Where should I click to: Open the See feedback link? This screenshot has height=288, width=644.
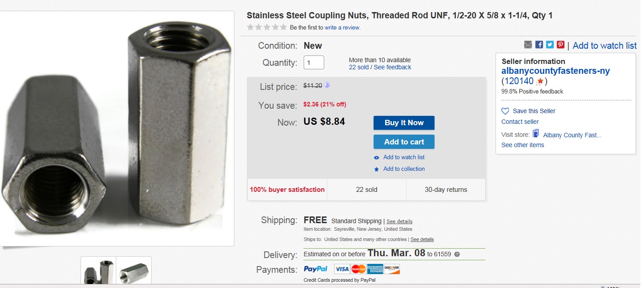pyautogui.click(x=393, y=67)
